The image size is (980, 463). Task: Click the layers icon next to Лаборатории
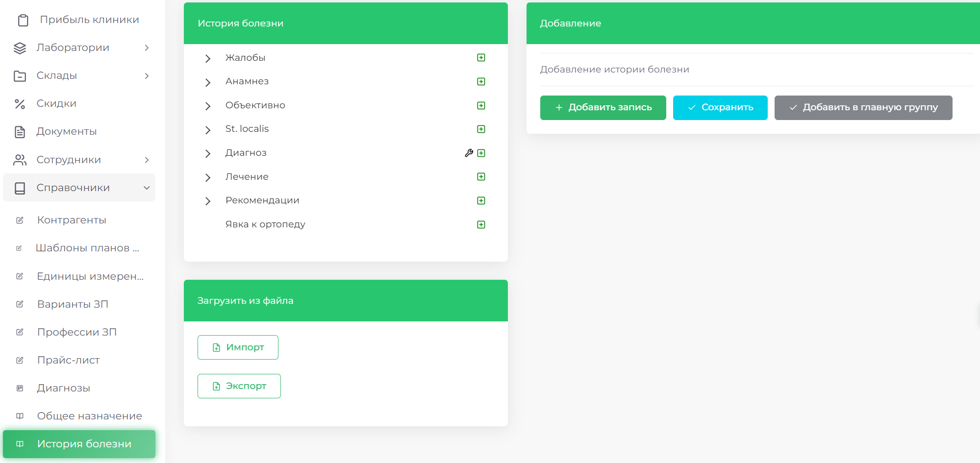tap(20, 48)
